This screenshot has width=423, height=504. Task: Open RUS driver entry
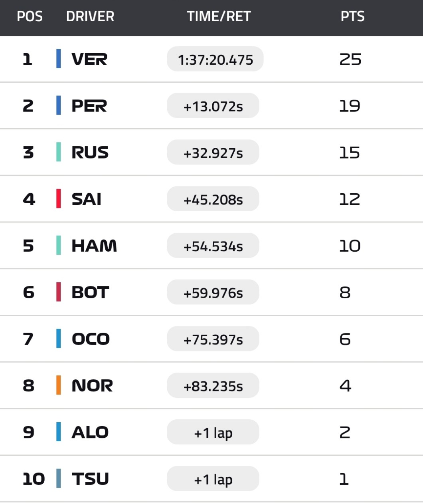coord(90,153)
